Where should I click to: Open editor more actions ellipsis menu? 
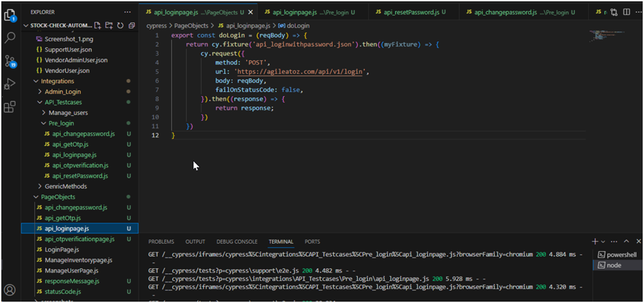tap(638, 13)
